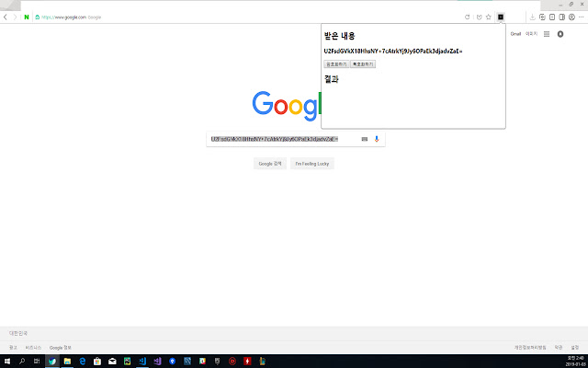Click the shield icon beside the bookmark star
This screenshot has height=368, width=588.
(479, 17)
